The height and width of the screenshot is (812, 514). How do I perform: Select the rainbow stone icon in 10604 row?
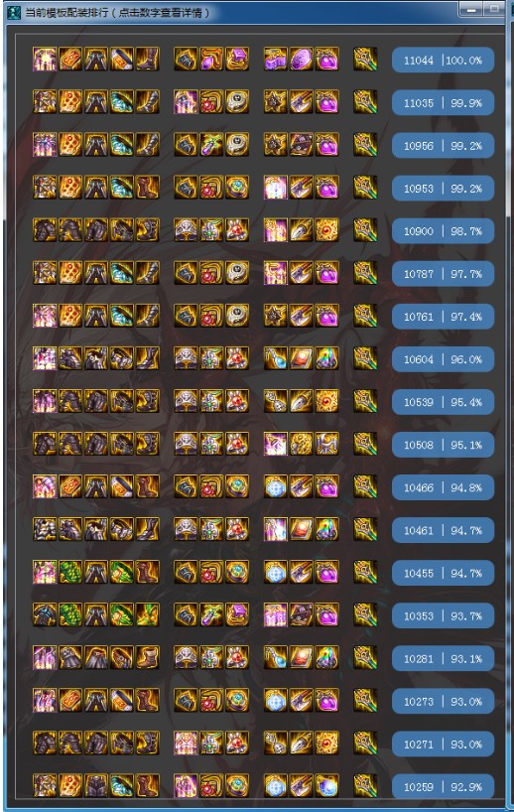pyautogui.click(x=327, y=357)
